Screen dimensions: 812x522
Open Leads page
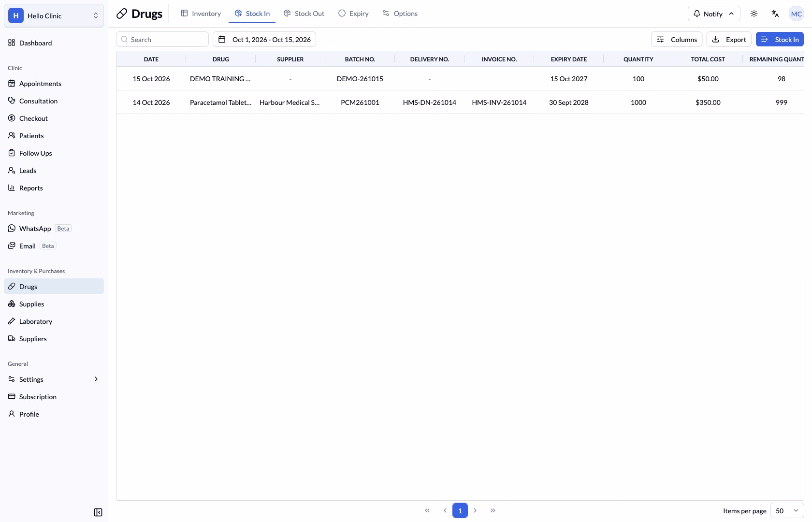tap(54, 171)
